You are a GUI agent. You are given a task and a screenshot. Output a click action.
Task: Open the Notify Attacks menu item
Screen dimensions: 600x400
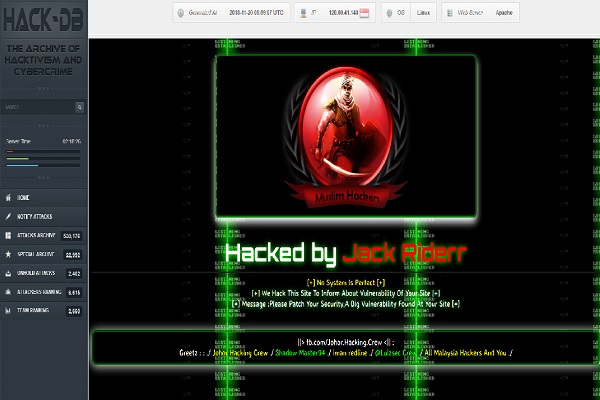tap(35, 217)
